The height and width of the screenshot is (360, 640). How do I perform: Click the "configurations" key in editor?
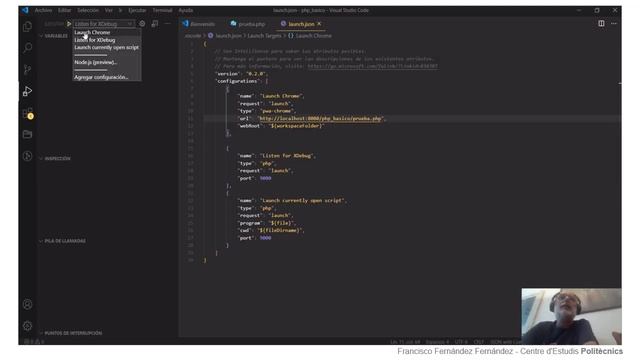pos(237,81)
